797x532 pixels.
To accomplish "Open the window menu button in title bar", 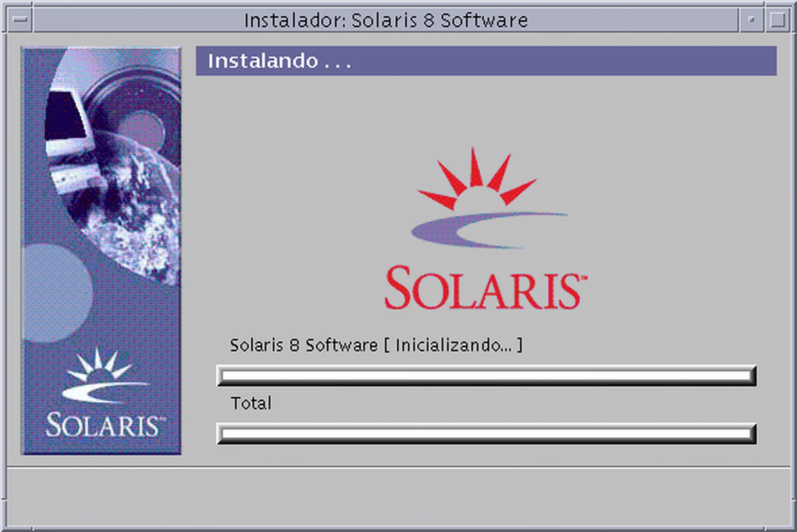I will pyautogui.click(x=20, y=20).
